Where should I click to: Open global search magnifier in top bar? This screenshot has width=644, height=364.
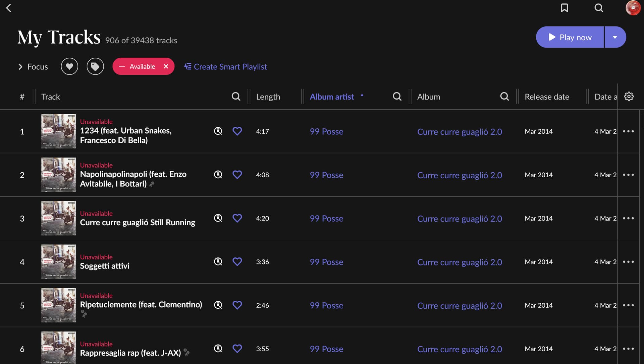[599, 8]
